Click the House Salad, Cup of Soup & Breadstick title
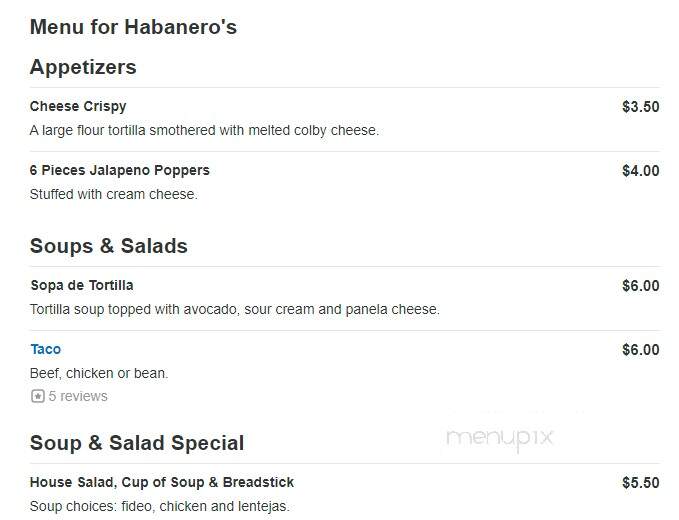 point(162,482)
